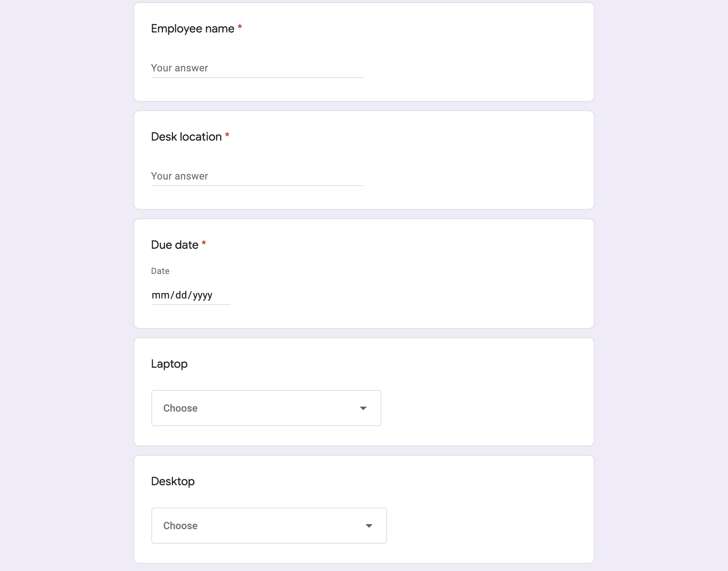Click the Date helper text under Due date

coord(160,271)
